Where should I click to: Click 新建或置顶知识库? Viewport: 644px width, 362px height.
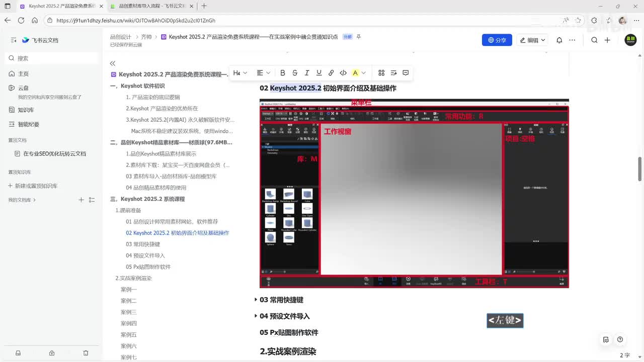click(x=33, y=186)
